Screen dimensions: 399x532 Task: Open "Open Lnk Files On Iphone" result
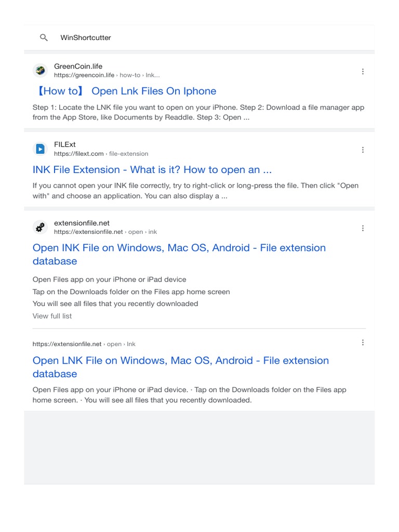point(125,91)
